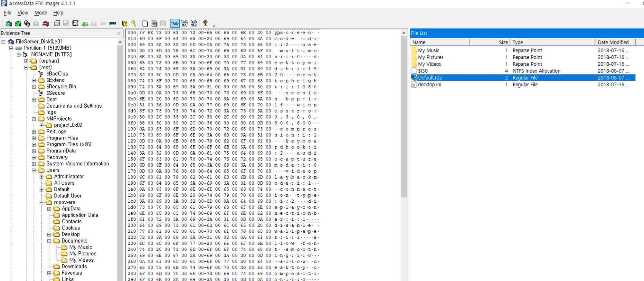Collapse the NONAME [NTFS] node
This screenshot has width=644, height=281.
coord(19,54)
